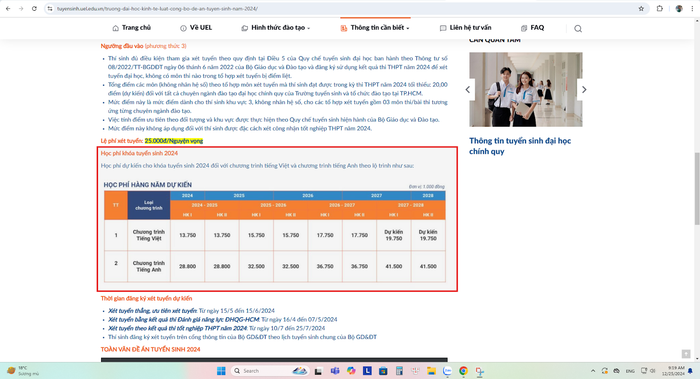Bookmark this page with the star icon
Viewport: 700px width, 379px height.
[641, 8]
